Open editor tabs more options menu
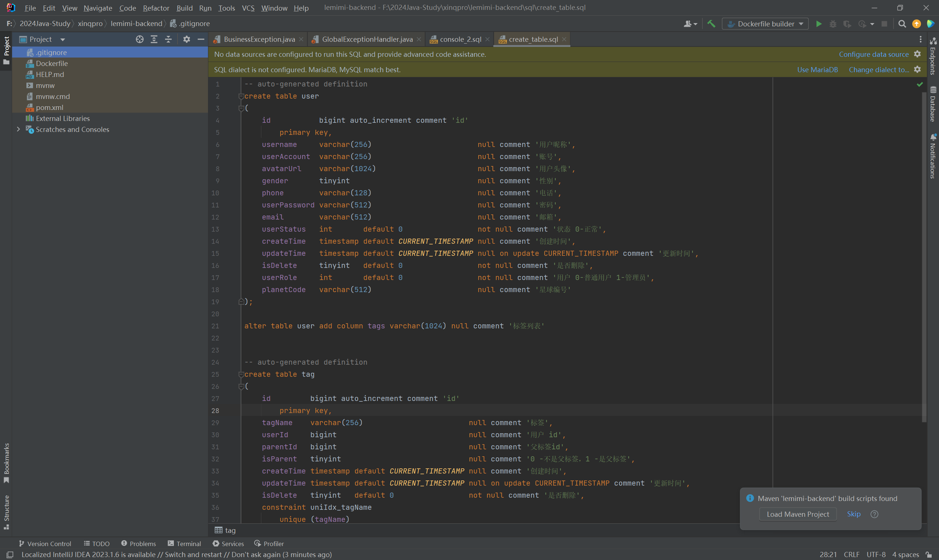Image resolution: width=939 pixels, height=560 pixels. 921,39
